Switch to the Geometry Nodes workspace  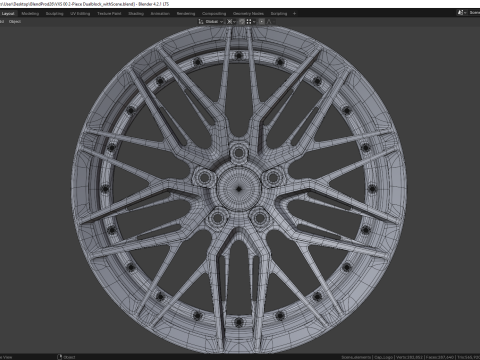[x=248, y=14]
